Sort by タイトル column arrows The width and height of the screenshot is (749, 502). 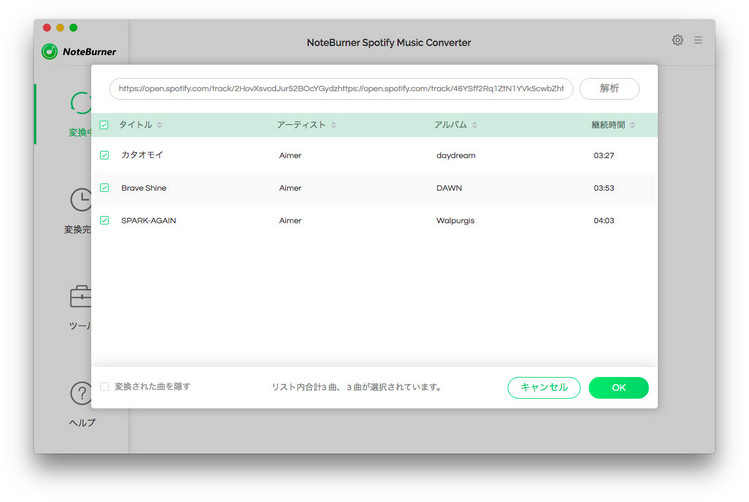pyautogui.click(x=160, y=125)
